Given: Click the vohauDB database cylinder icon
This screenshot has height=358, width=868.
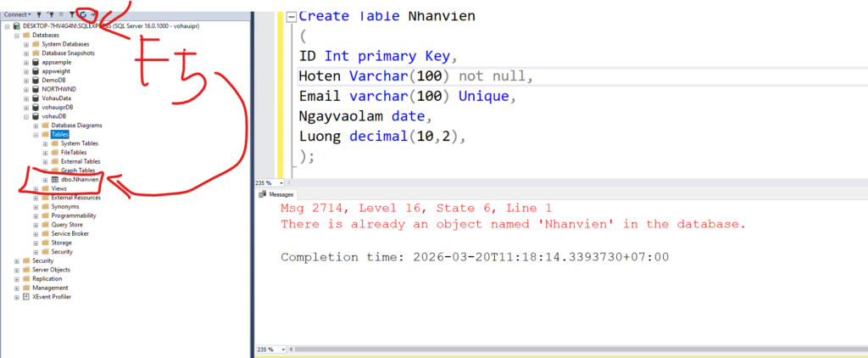Looking at the screenshot, I should point(36,116).
